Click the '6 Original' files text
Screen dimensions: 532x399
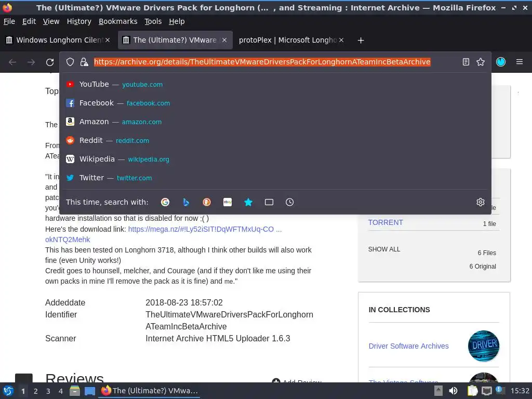click(x=483, y=267)
